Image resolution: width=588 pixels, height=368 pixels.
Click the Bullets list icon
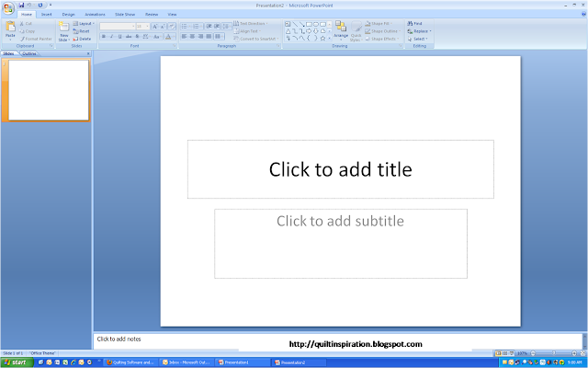184,27
